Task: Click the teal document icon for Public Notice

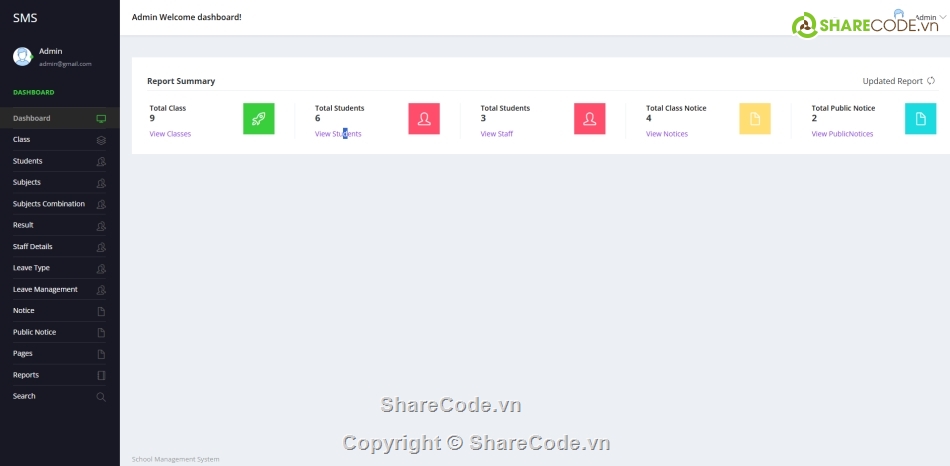Action: click(x=920, y=119)
